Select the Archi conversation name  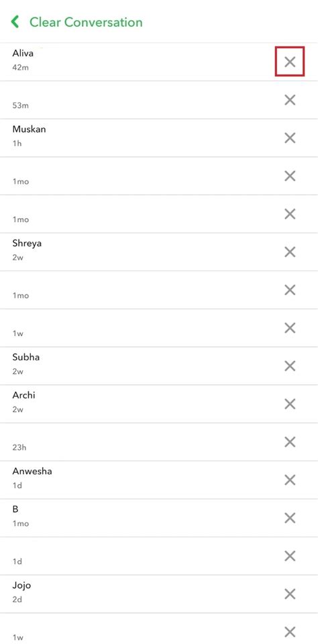pyautogui.click(x=23, y=395)
